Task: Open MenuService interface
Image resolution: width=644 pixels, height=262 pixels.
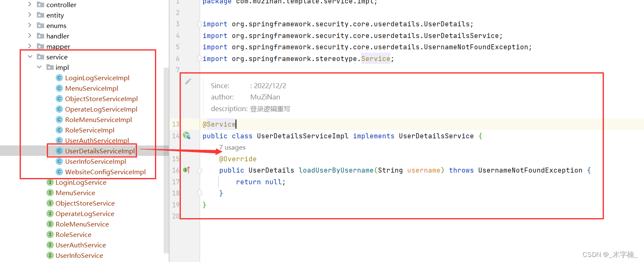Action: (x=75, y=193)
